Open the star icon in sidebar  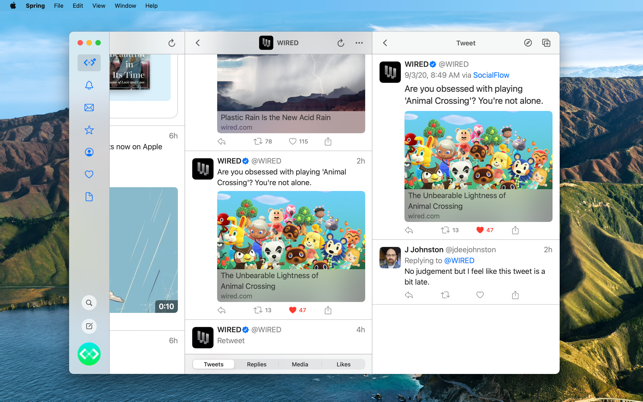point(89,130)
